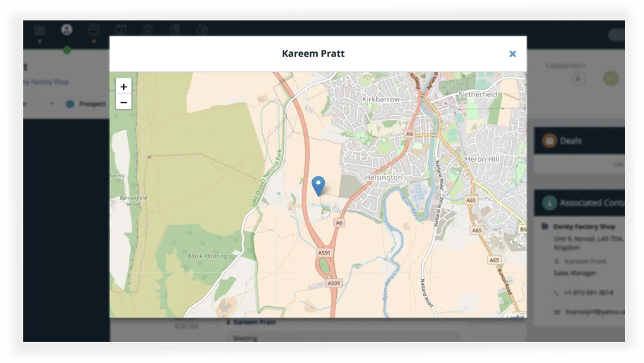644x363 pixels.
Task: Click the Sales Manager text in contact panel
Action: click(574, 273)
